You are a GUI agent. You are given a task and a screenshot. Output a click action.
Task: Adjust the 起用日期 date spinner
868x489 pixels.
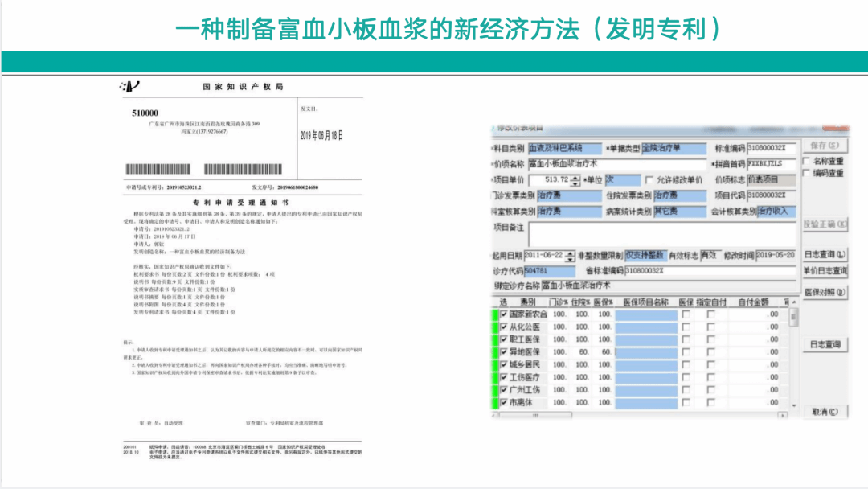tap(570, 255)
